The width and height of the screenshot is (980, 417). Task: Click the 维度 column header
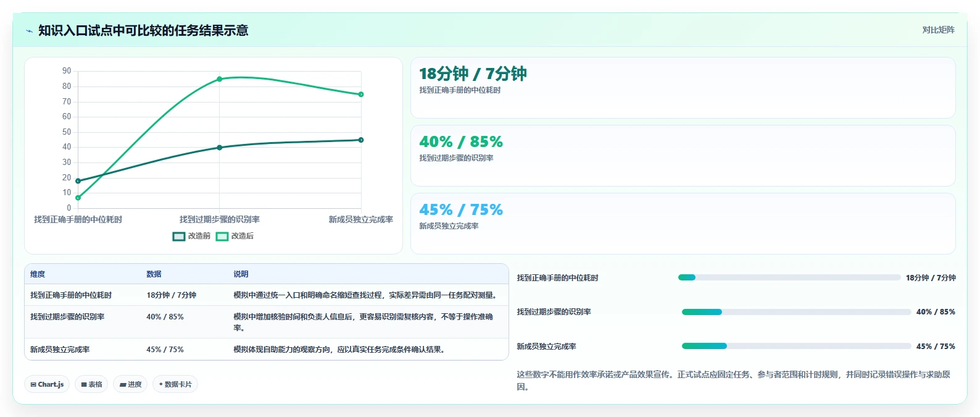point(38,274)
